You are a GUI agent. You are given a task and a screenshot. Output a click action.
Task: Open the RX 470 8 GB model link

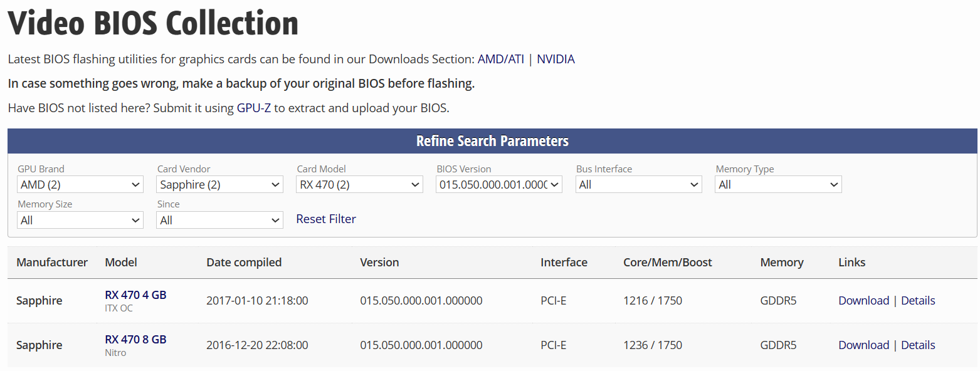tap(135, 339)
